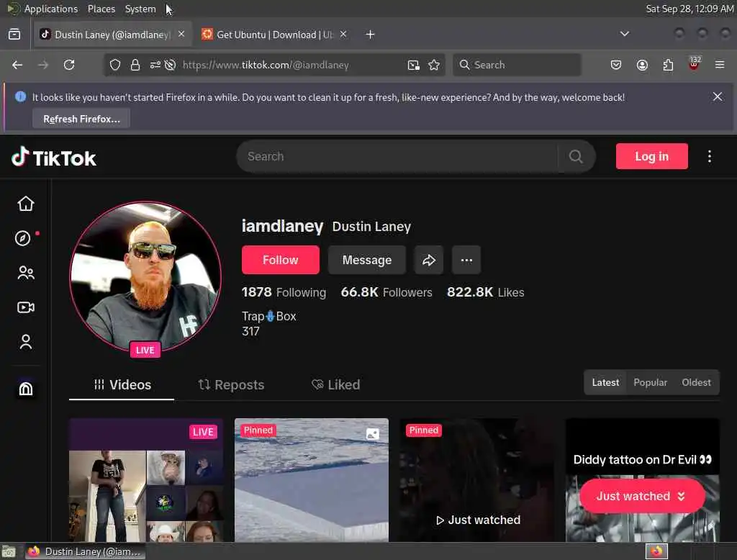
Task: Open Firefox View button at tab strip
Action: tap(14, 35)
